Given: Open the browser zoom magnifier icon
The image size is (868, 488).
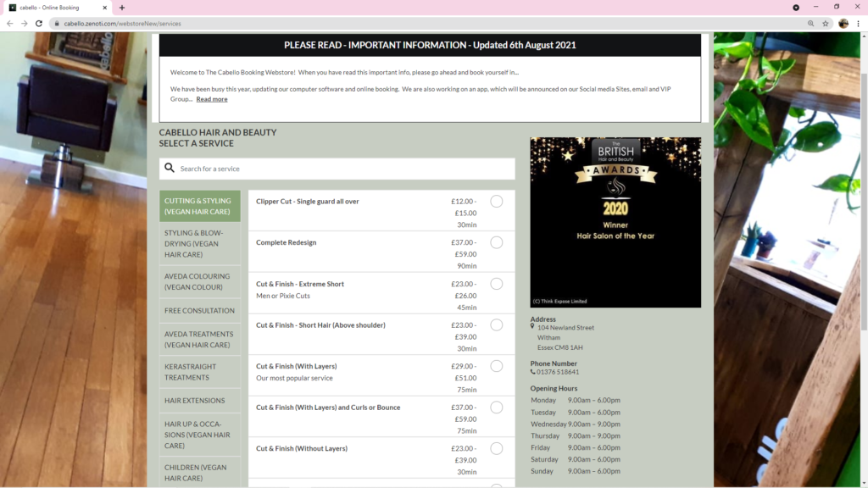Looking at the screenshot, I should click(x=811, y=23).
